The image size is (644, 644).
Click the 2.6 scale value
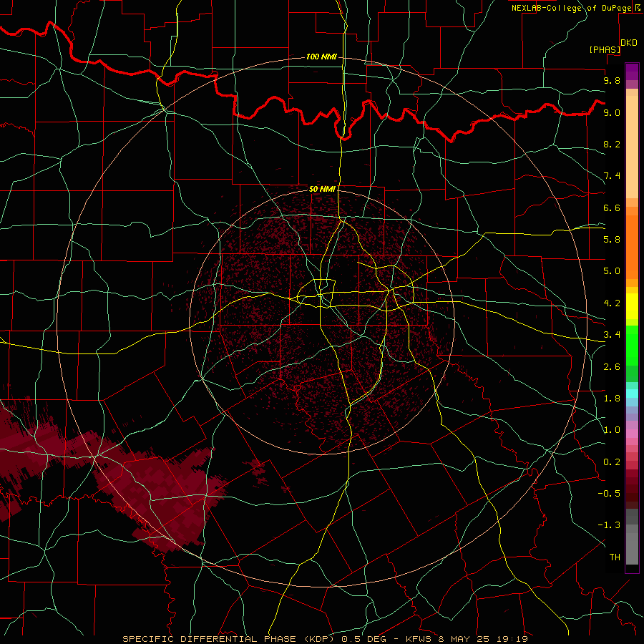612,367
